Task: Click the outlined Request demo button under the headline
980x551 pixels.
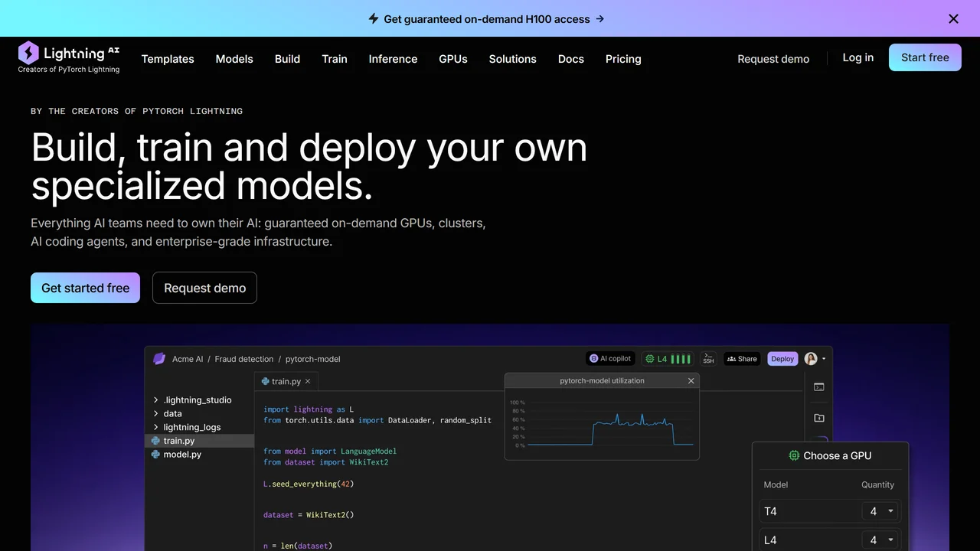Action: 204,288
